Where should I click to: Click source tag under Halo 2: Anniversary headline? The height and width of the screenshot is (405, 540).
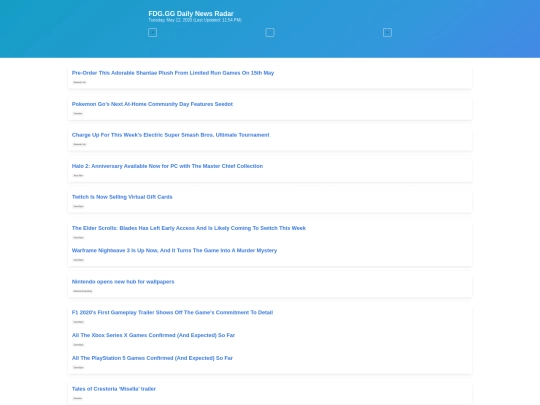click(78, 176)
